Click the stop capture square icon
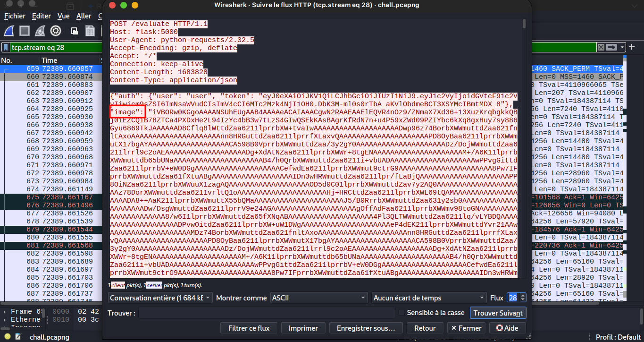Image resolution: width=644 pixels, height=342 pixels. [25, 31]
